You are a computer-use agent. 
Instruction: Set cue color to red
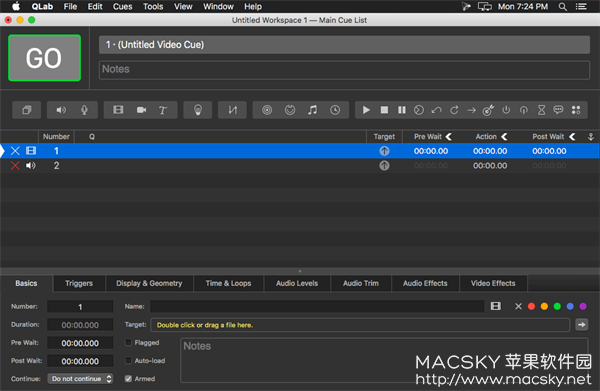(532, 306)
